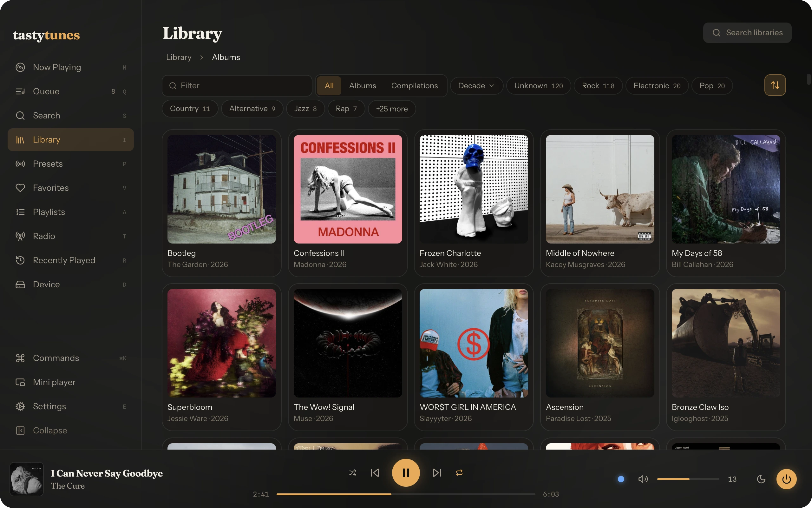Viewport: 812px width, 508px height.
Task: Open the Decade dropdown
Action: pos(476,86)
